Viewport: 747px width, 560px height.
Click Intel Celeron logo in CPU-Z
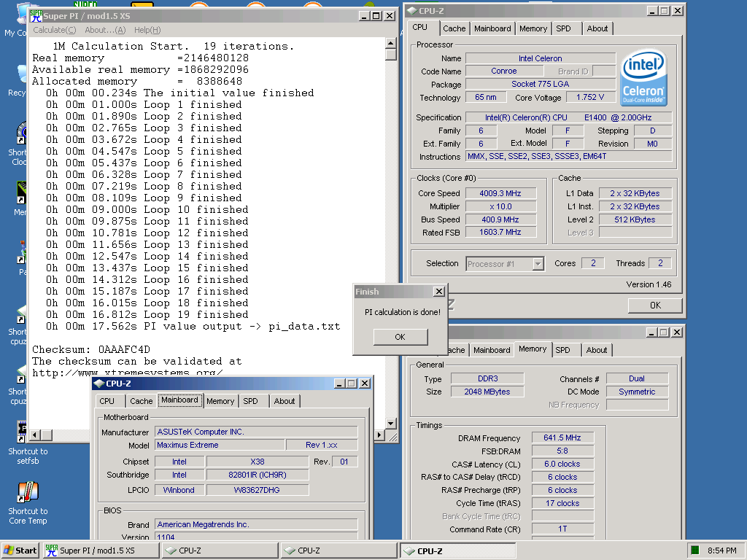[x=643, y=77]
